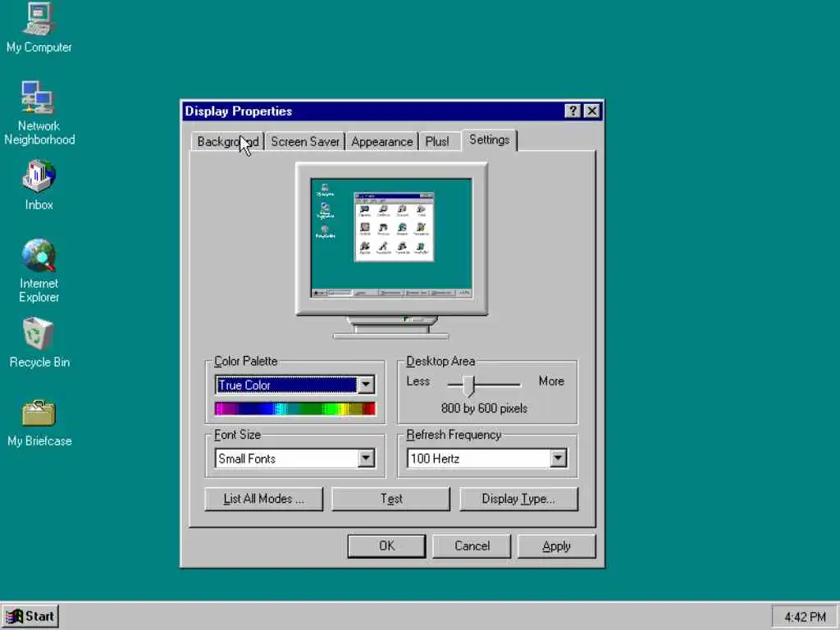
Task: Click the monitor preview image
Action: pyautogui.click(x=391, y=251)
